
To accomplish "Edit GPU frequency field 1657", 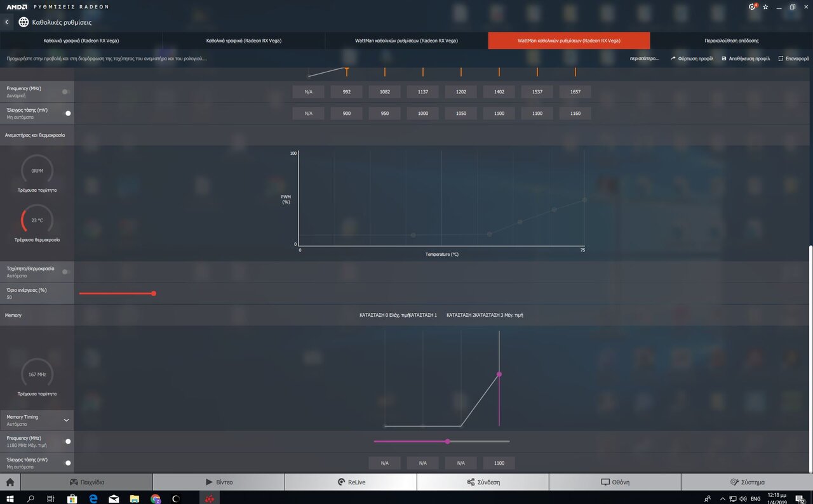I will (x=575, y=92).
